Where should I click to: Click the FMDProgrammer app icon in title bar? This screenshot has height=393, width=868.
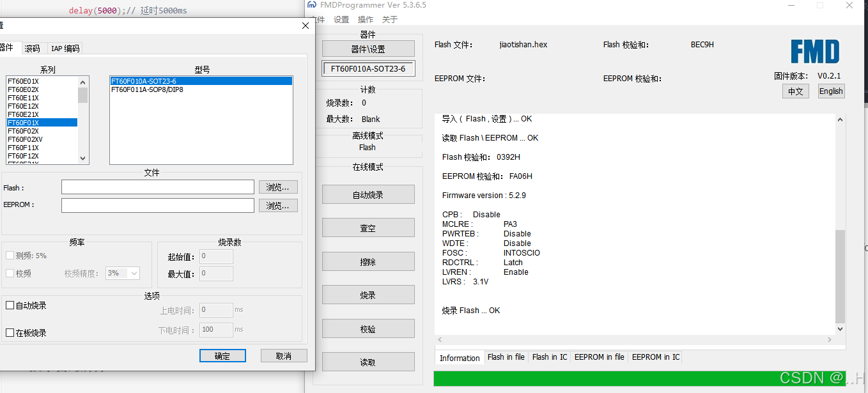[x=312, y=5]
